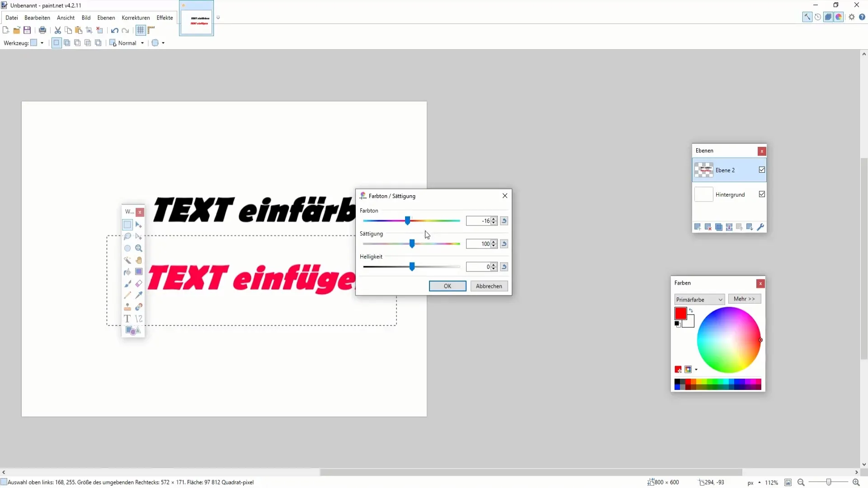Toggle visibility of Ebene 2 layer
Viewport: 868px width, 488px height.
click(764, 170)
